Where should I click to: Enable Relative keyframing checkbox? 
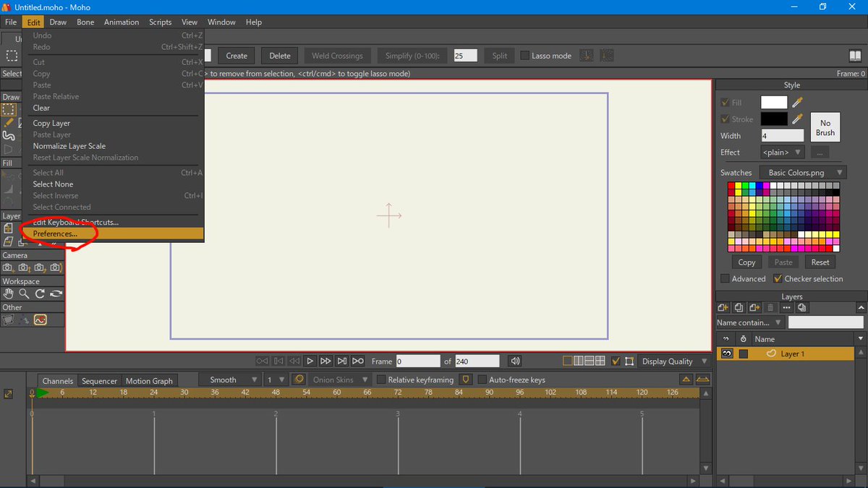(381, 380)
